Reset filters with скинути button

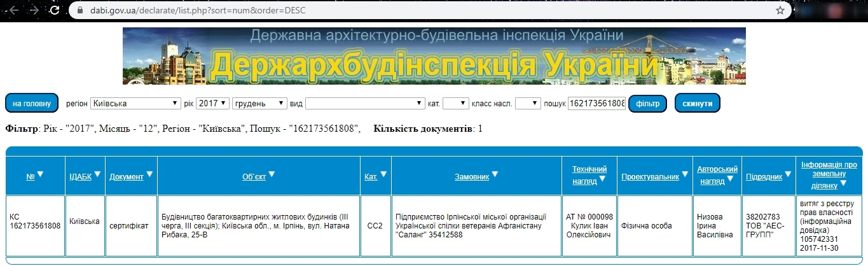tap(697, 103)
